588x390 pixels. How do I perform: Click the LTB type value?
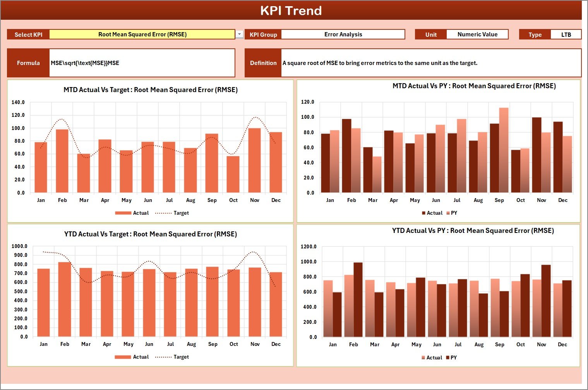[566, 34]
